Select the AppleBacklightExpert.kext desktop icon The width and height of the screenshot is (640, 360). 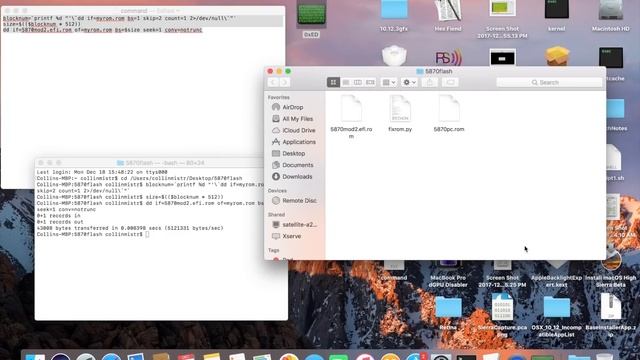[x=556, y=274]
